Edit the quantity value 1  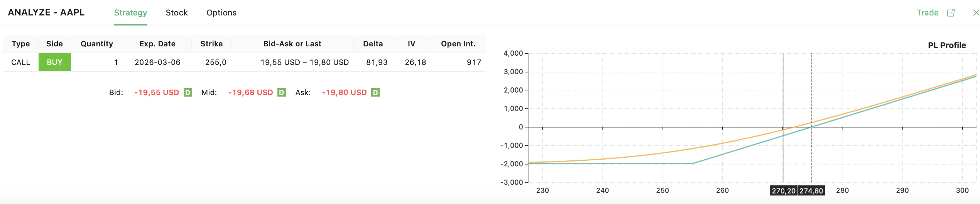click(116, 62)
